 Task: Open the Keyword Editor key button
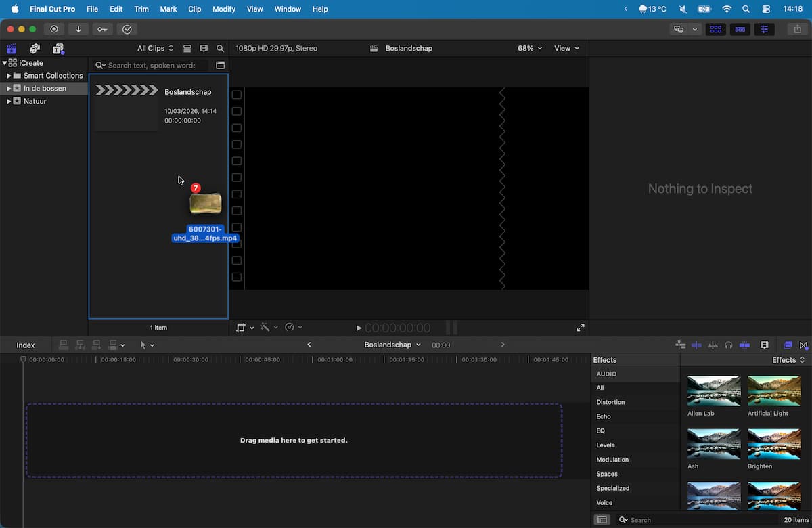pyautogui.click(x=102, y=29)
